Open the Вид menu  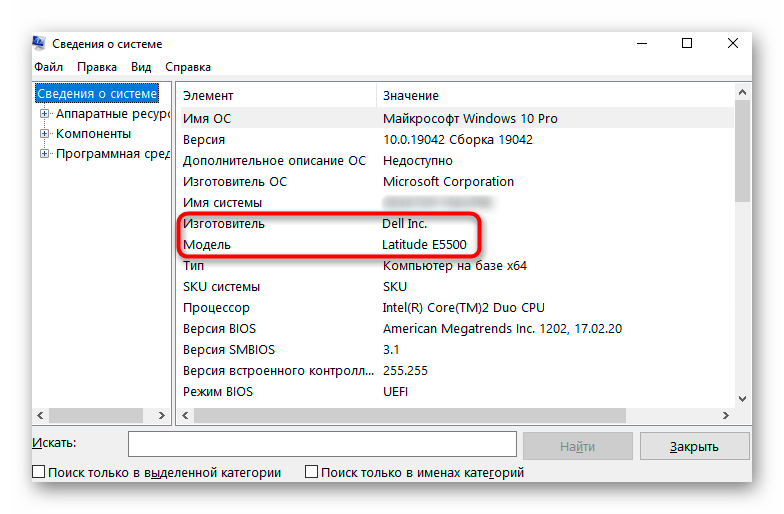pos(141,67)
